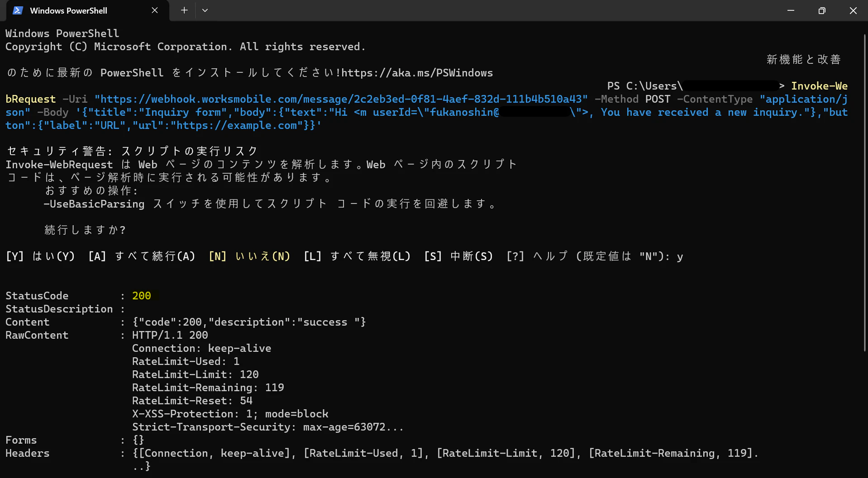
Task: Close the Windows PowerShell tab
Action: [155, 10]
